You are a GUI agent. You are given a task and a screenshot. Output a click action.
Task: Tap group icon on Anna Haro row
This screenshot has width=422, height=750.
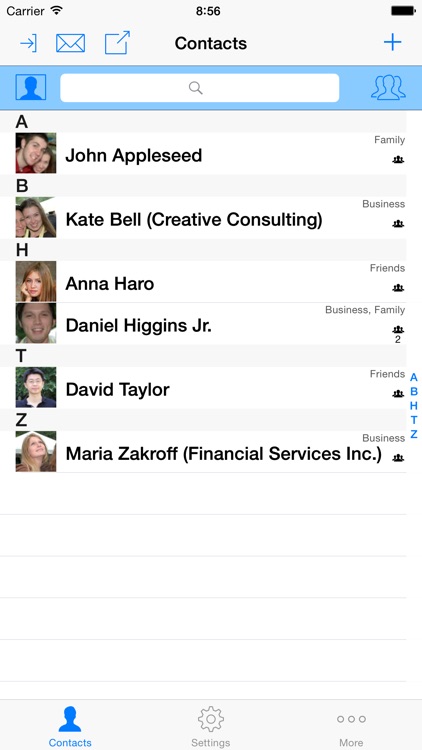pos(398,288)
